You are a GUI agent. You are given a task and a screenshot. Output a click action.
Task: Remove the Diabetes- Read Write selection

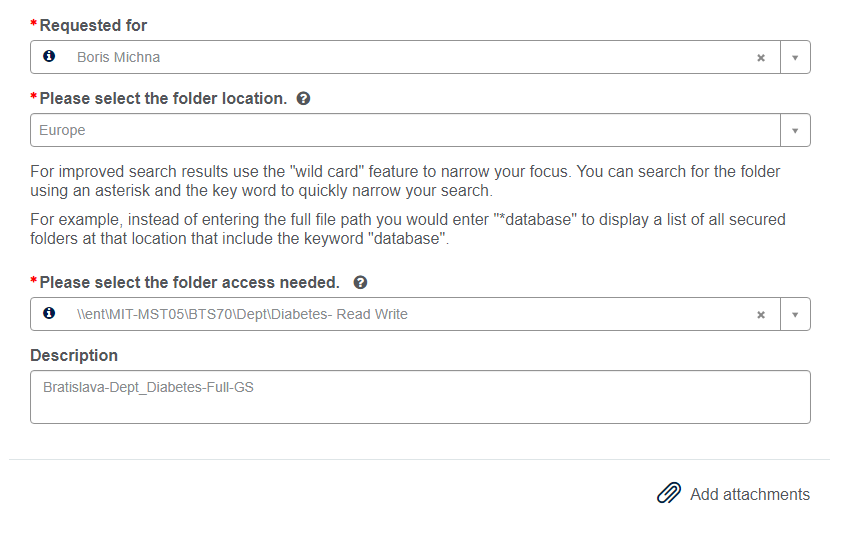coord(760,314)
